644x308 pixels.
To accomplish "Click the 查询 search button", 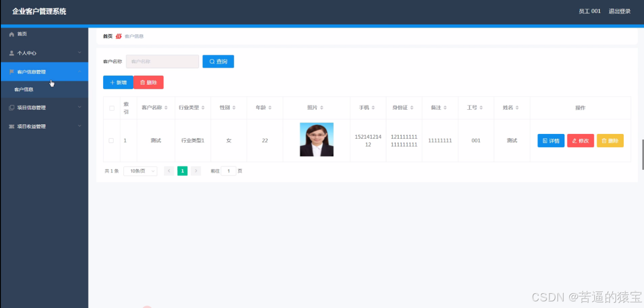I will coord(218,62).
